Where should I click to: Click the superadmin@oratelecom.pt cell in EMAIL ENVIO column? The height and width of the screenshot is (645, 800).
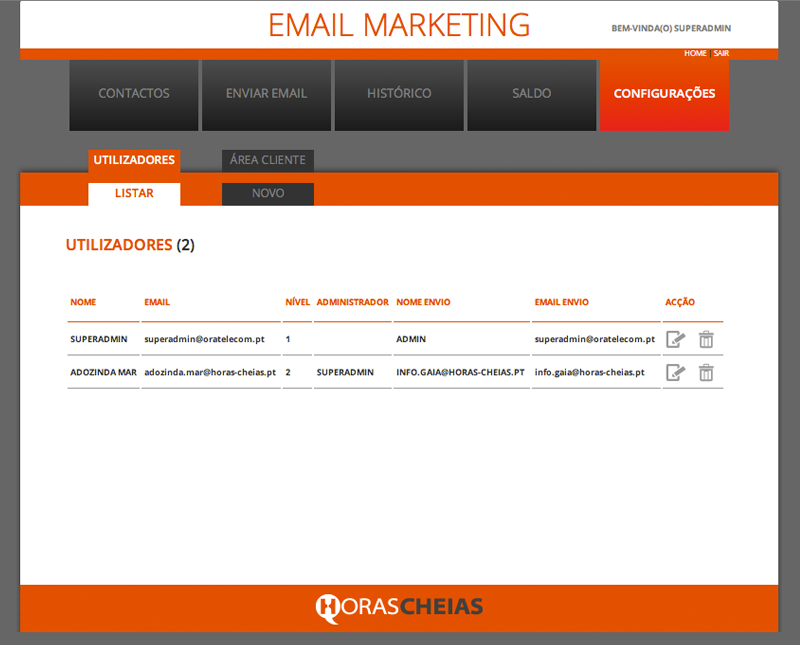click(x=595, y=339)
